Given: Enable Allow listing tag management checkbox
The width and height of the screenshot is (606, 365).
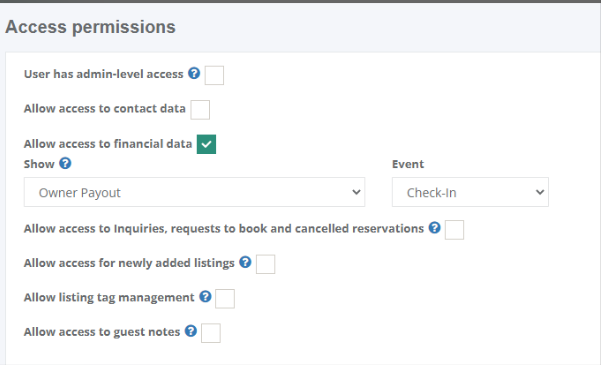Looking at the screenshot, I should tap(225, 298).
